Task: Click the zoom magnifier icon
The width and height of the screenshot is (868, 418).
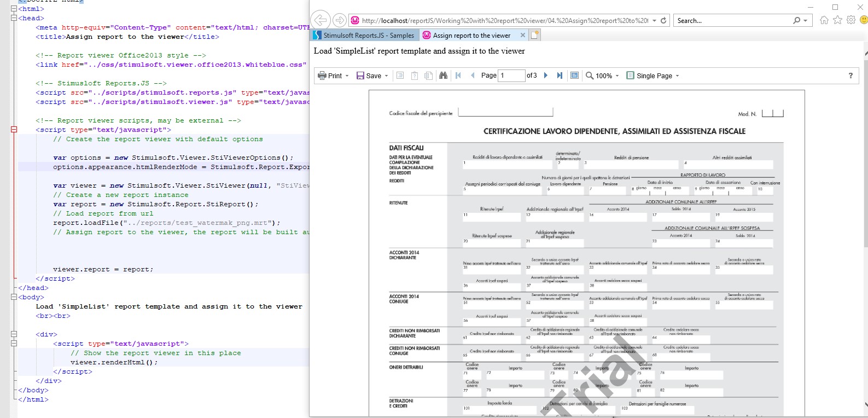Action: tap(590, 76)
